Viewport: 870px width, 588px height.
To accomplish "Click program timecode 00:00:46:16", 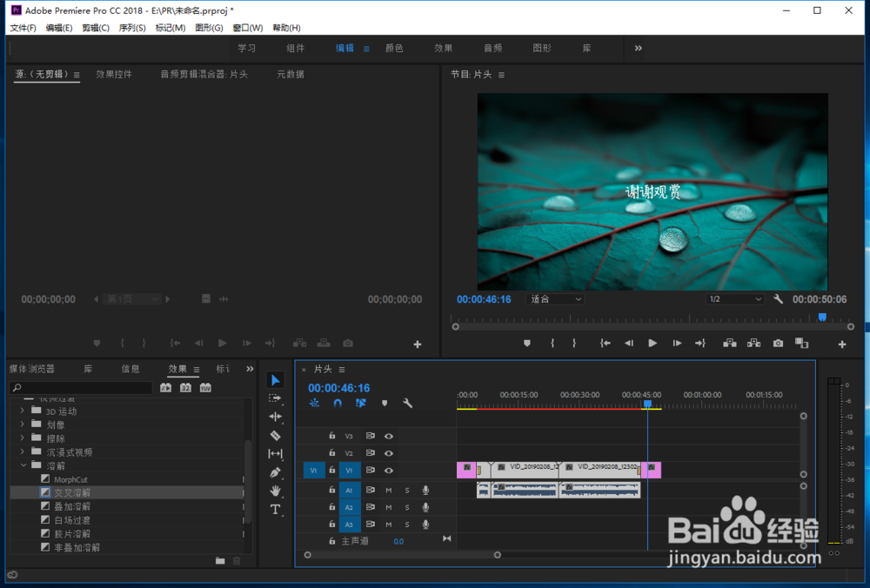I will pos(483,299).
